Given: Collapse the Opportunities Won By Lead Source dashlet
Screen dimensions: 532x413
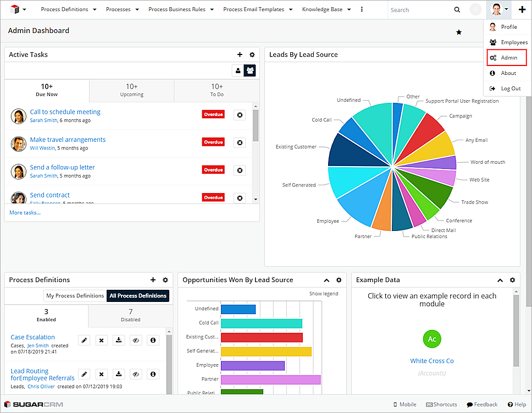Looking at the screenshot, I should coord(326,280).
